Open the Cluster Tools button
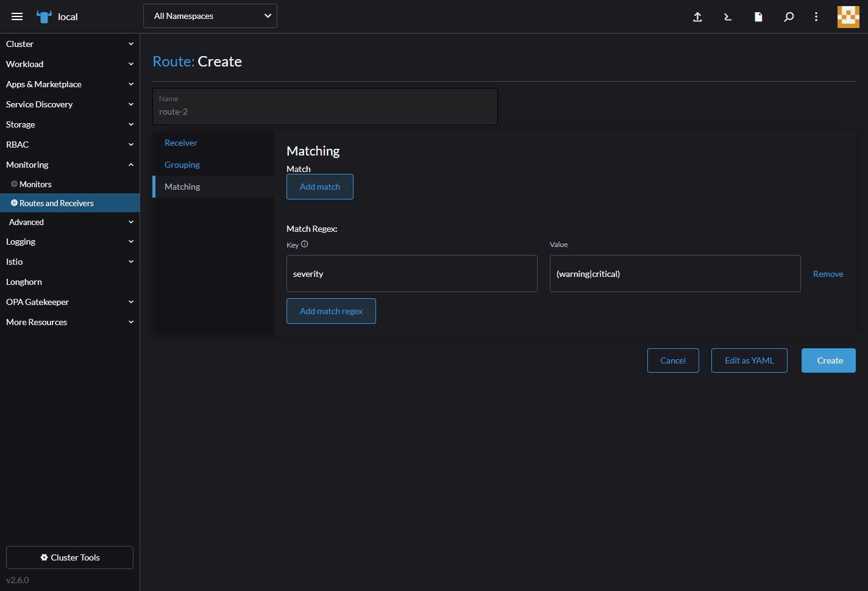The height and width of the screenshot is (591, 868). point(69,557)
